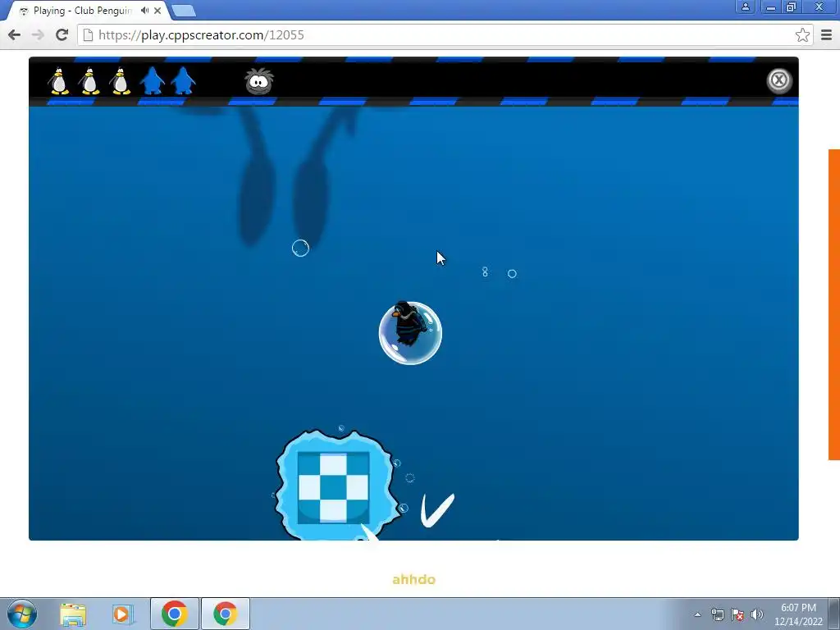The width and height of the screenshot is (840, 630).
Task: Click the page document icon in address bar
Action: [88, 34]
